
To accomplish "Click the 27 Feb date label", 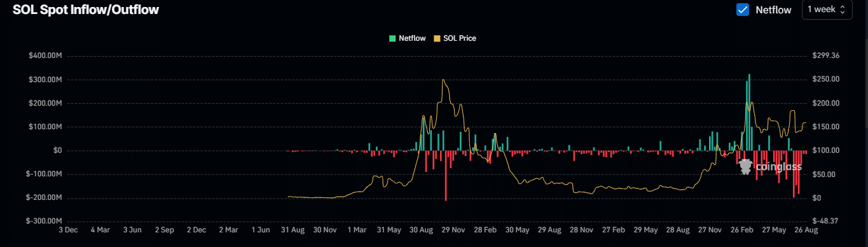I will point(614,230).
